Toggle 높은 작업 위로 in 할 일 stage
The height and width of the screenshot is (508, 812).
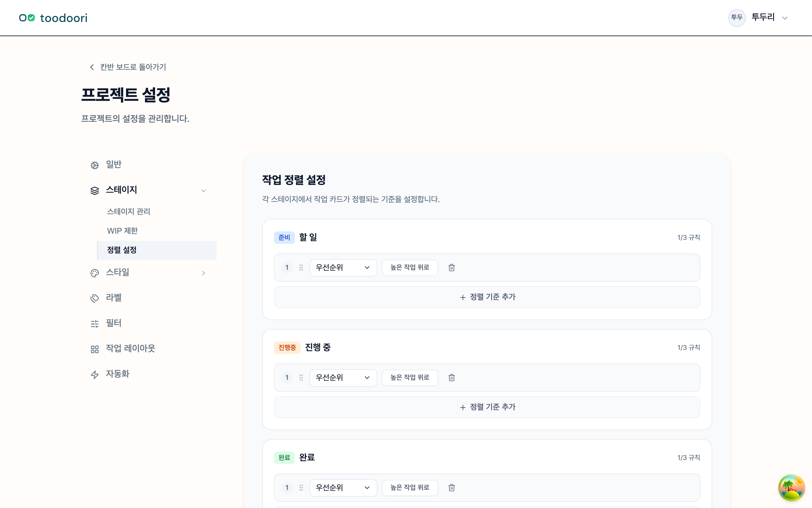[410, 268]
